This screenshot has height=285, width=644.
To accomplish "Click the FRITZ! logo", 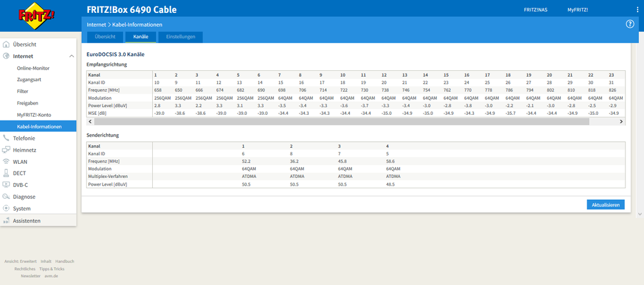I will (x=37, y=15).
